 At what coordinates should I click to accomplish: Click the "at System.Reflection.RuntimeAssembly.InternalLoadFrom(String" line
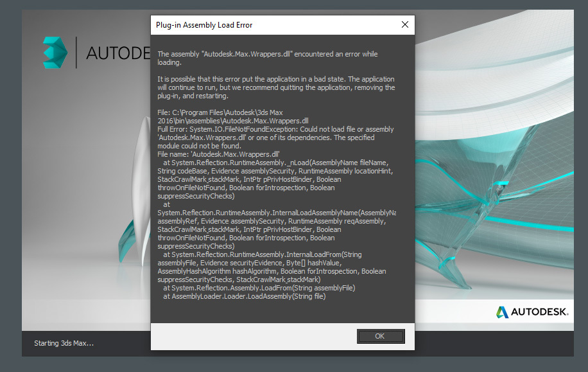click(x=263, y=254)
